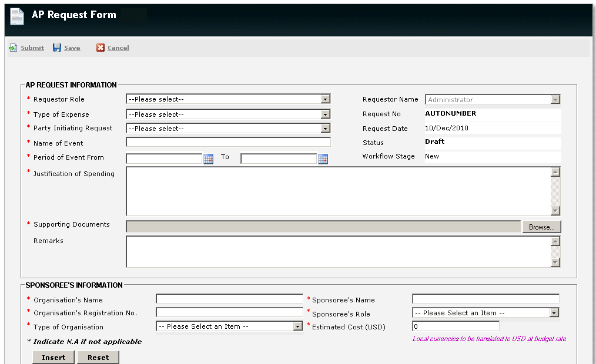The width and height of the screenshot is (596, 364).
Task: Click the AP REQUEST INFORMATION section heading
Action: tap(71, 85)
